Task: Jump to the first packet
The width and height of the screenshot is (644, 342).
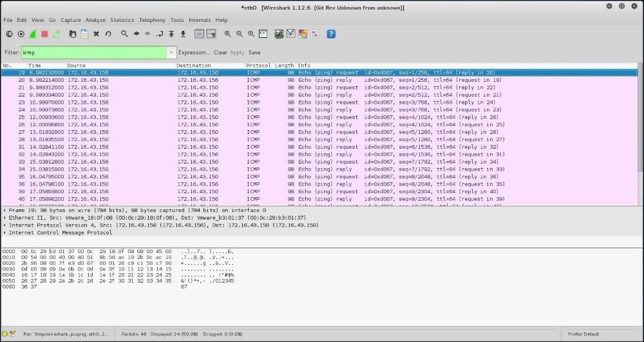Action: point(172,34)
